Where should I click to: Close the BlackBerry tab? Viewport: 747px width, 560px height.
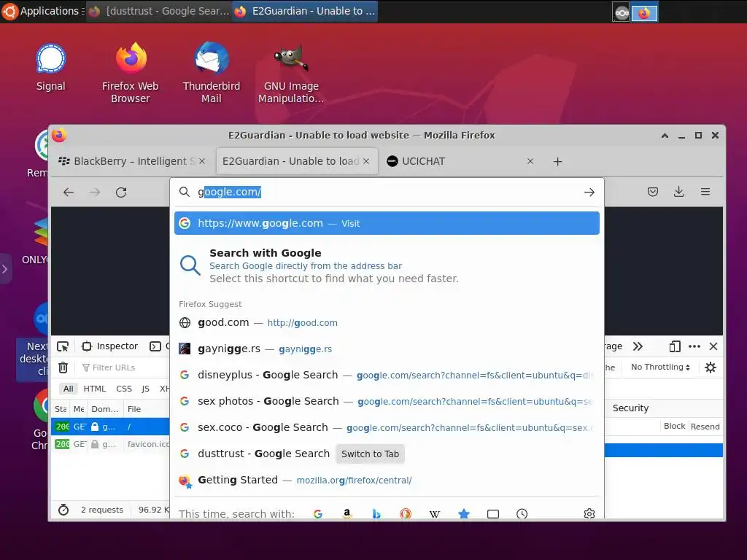(202, 161)
